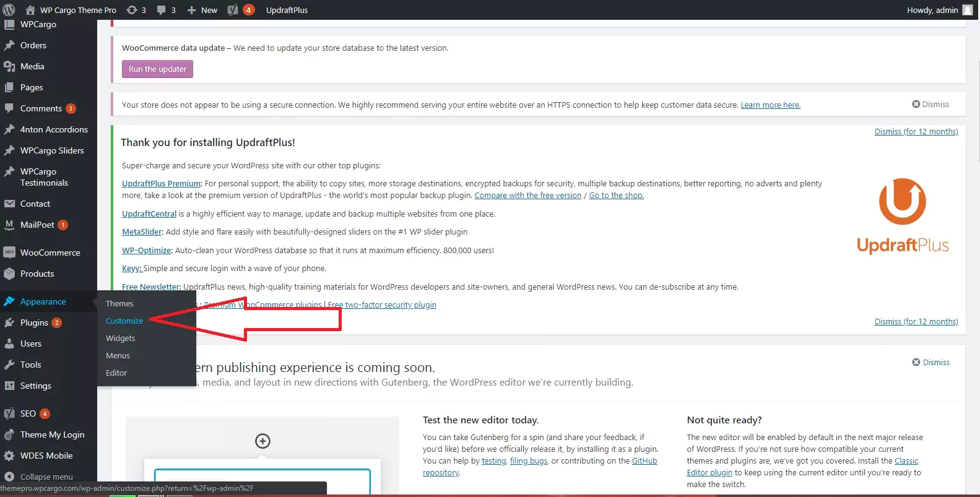The image size is (980, 497).
Task: Dismiss the HTTPS secure connection notice
Action: [930, 104]
